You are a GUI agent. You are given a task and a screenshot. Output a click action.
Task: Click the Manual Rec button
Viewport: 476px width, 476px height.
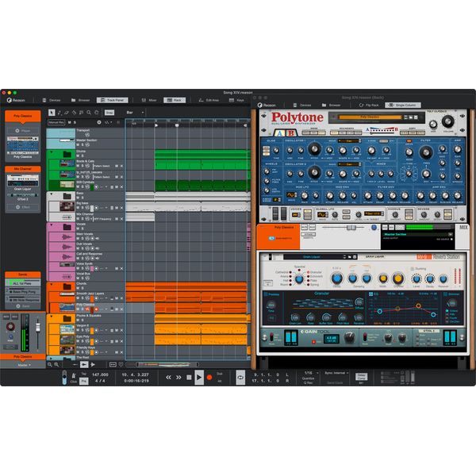tap(56, 122)
